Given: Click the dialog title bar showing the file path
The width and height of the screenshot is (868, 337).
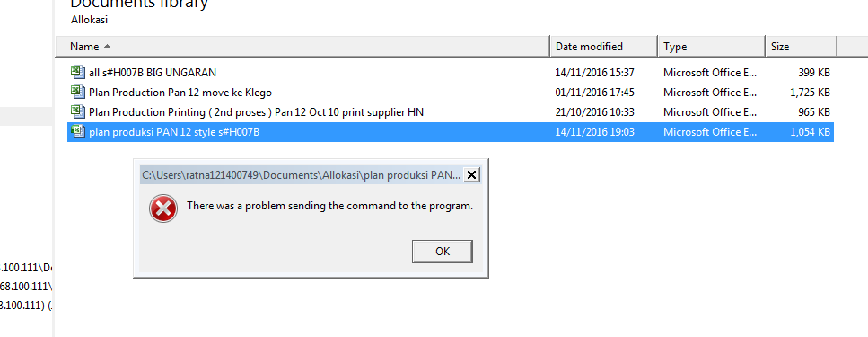Looking at the screenshot, I should click(x=301, y=175).
